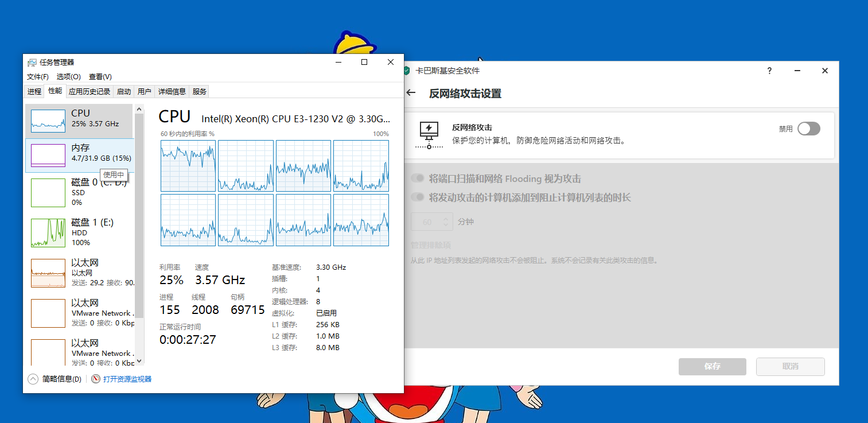Click the monitor icon beside 反网络攻击
Viewport: 868px width, 423px height.
(x=429, y=135)
